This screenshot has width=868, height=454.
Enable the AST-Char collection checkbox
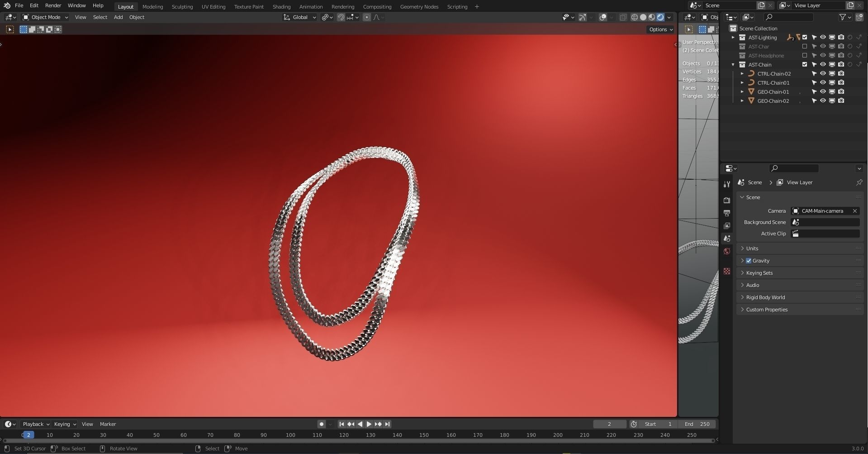pyautogui.click(x=805, y=47)
